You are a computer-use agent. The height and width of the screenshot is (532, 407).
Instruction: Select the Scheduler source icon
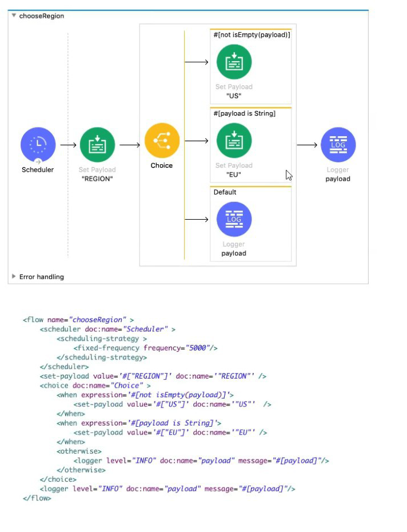(x=38, y=145)
